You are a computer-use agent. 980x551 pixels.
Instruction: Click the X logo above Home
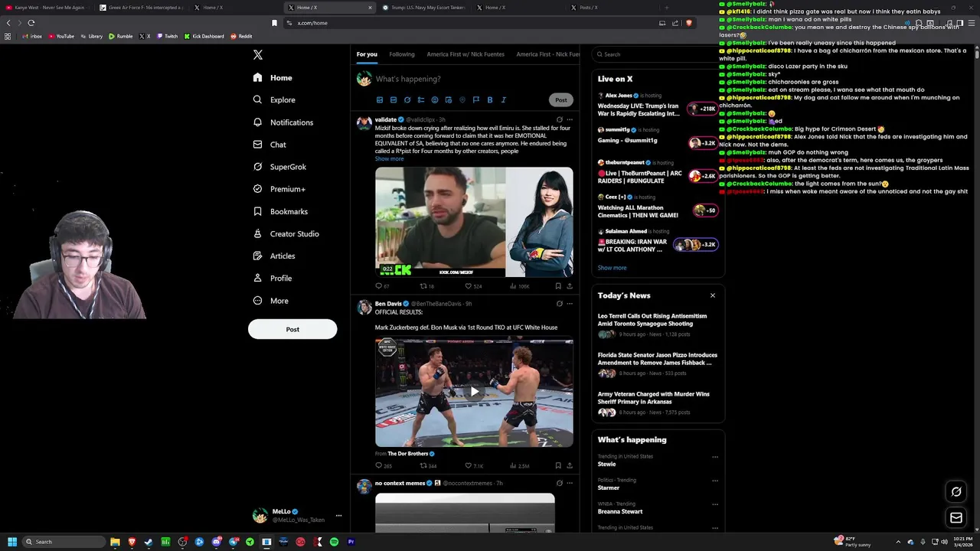(258, 54)
